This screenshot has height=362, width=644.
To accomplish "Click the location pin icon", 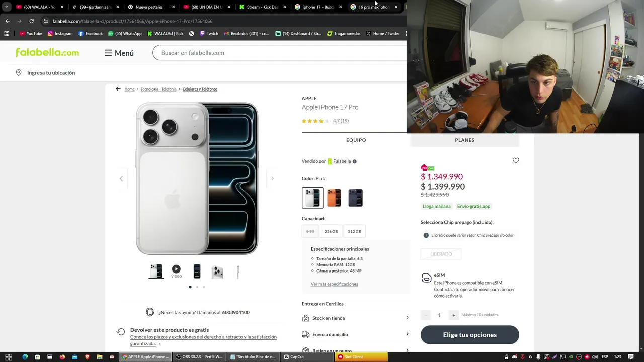I will 19,73.
